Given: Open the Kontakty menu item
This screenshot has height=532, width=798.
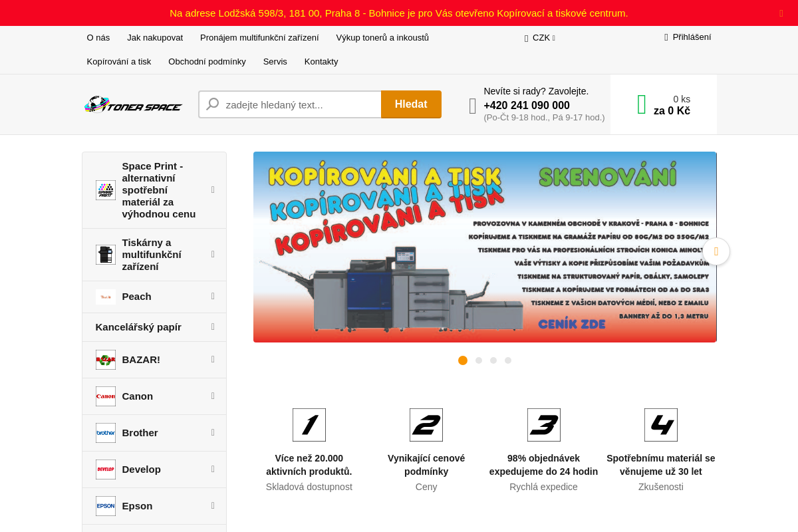Looking at the screenshot, I should tap(321, 62).
